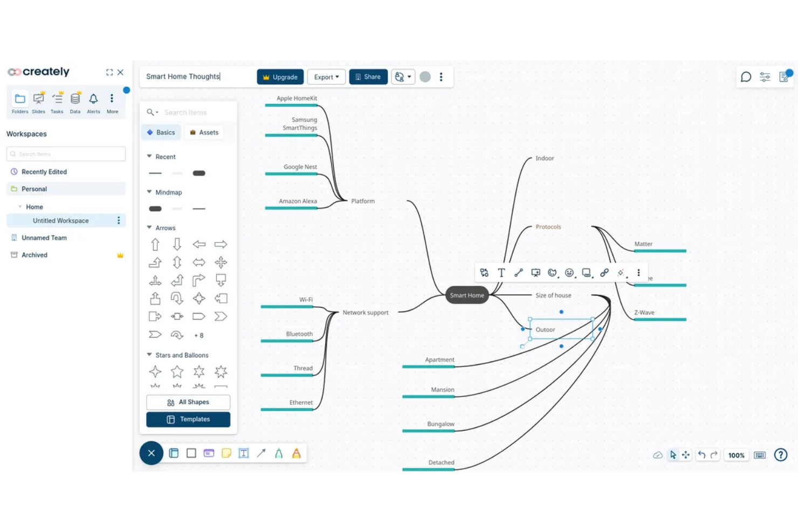Click the four-point star shape

point(155,371)
